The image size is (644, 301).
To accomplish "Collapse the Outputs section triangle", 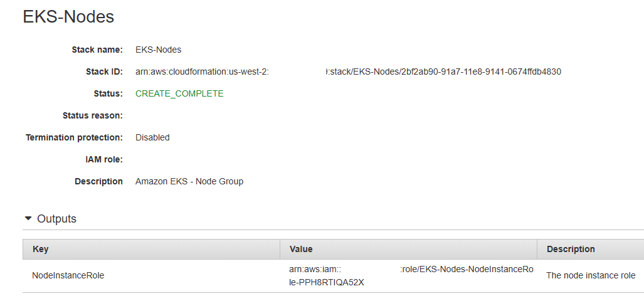I will 28,219.
